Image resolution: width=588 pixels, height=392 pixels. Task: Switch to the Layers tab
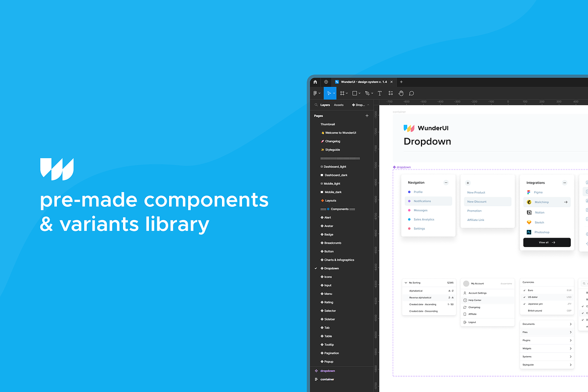[325, 105]
